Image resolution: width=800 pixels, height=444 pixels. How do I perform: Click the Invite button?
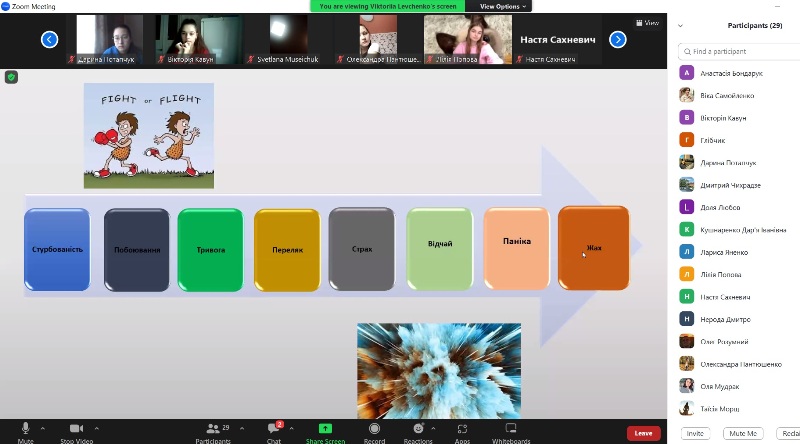coord(695,433)
